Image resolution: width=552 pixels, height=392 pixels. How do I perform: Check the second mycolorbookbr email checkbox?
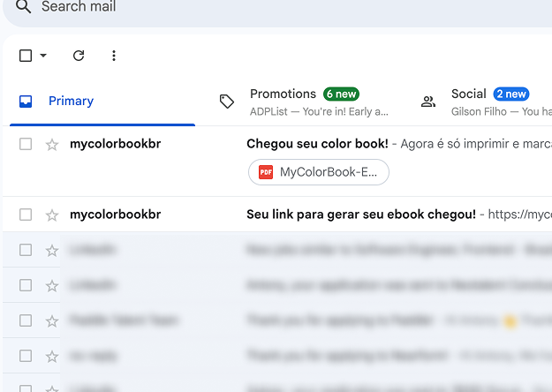26,215
